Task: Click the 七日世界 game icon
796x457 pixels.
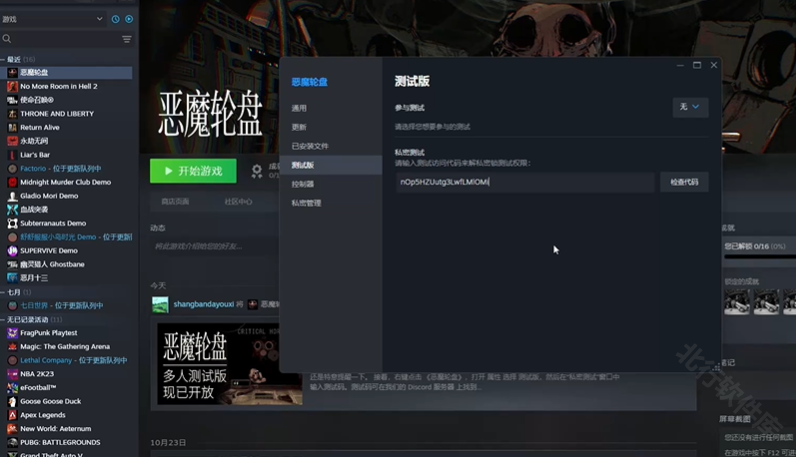Action: coord(12,306)
